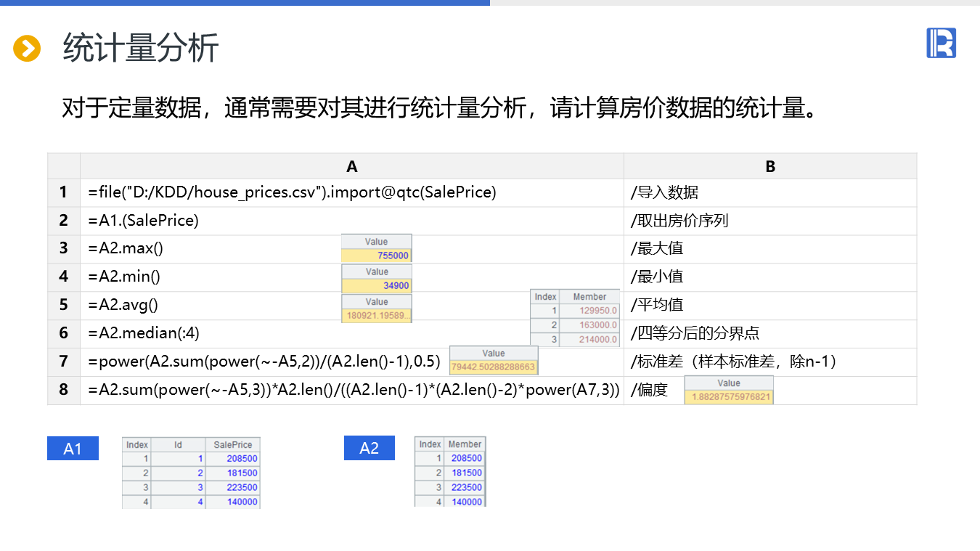This screenshot has height=551, width=980.
Task: Click the 34900 min value box
Action: click(377, 286)
